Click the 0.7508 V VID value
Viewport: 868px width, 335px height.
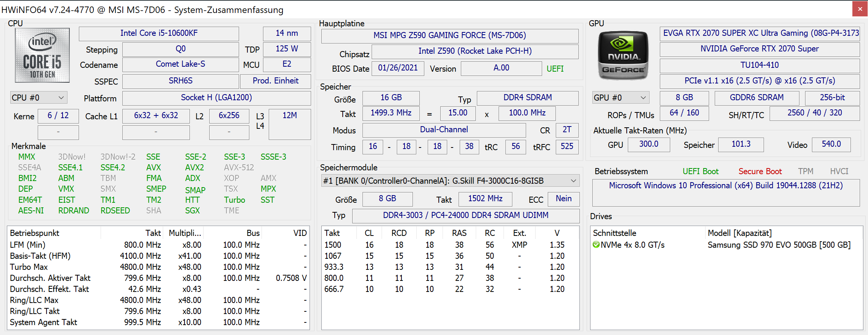click(x=291, y=278)
